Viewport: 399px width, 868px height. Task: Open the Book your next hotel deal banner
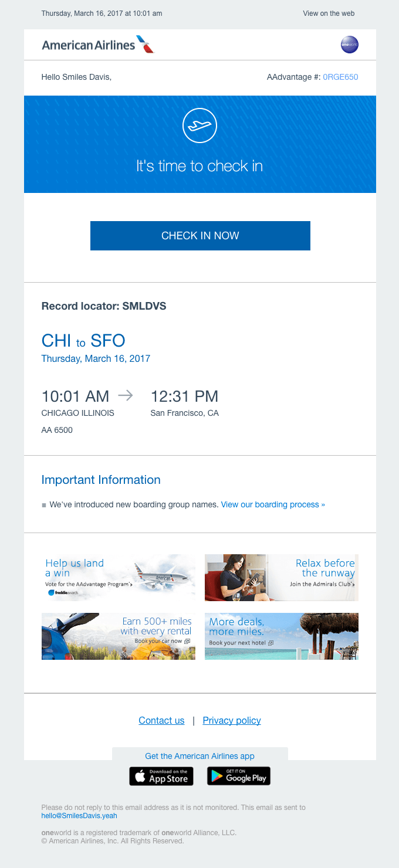point(281,636)
